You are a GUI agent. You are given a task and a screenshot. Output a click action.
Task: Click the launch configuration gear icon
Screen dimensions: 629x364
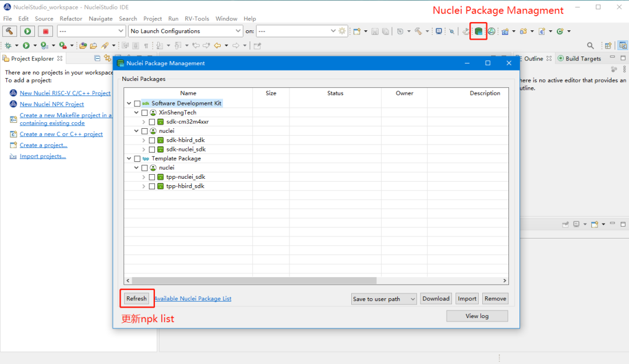[342, 31]
